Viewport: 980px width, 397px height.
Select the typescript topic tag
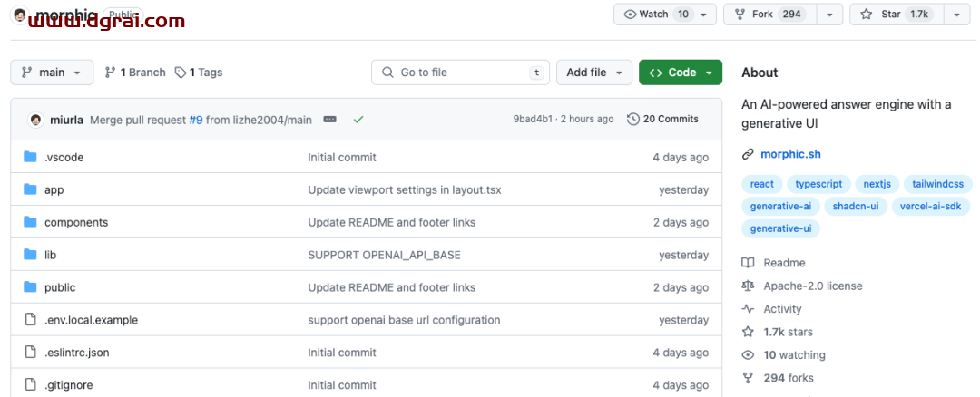pos(818,184)
